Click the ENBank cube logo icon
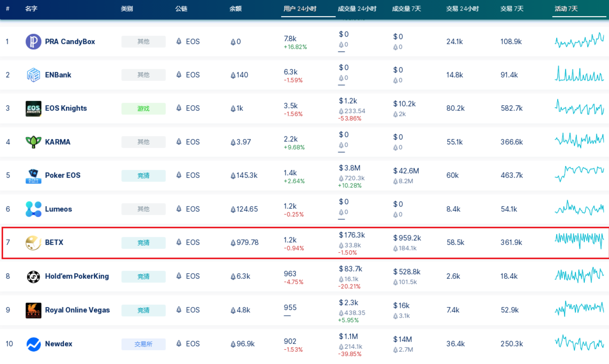609x364 pixels. click(33, 75)
